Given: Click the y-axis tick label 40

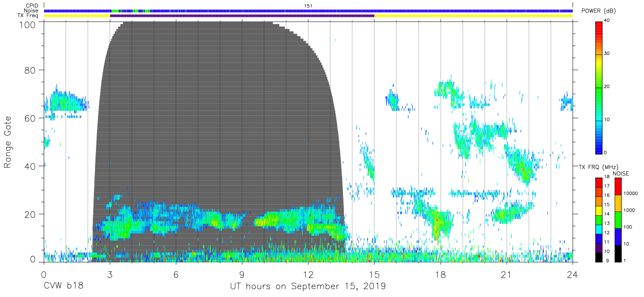Looking at the screenshot, I should [x=30, y=166].
